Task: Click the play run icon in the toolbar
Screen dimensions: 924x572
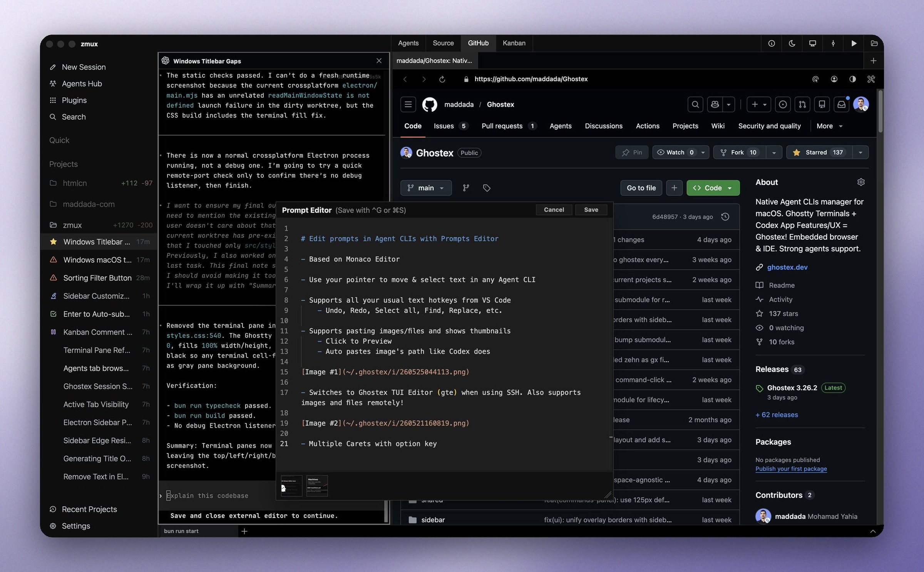Action: (854, 43)
